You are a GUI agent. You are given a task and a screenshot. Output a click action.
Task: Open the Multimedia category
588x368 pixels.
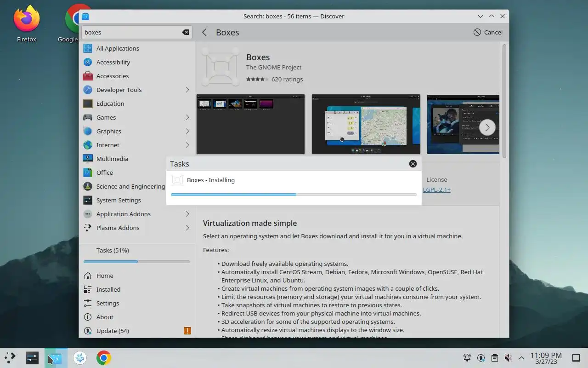(137, 159)
